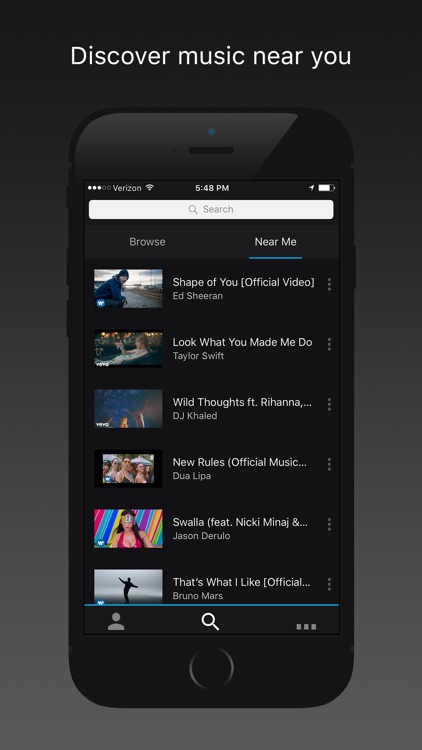Select title 'New Rules (Official Music...'
Screen dimensions: 422x750
(x=240, y=463)
